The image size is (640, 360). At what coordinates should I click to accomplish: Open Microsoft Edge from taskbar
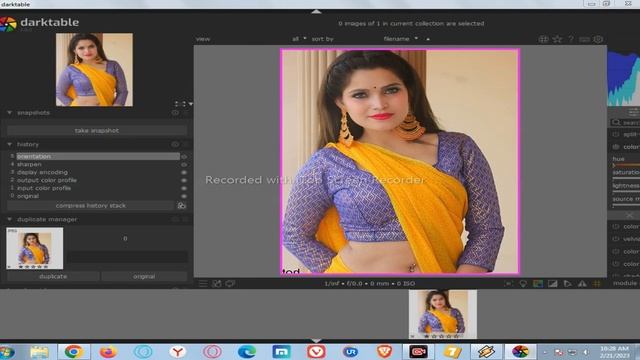click(x=247, y=352)
